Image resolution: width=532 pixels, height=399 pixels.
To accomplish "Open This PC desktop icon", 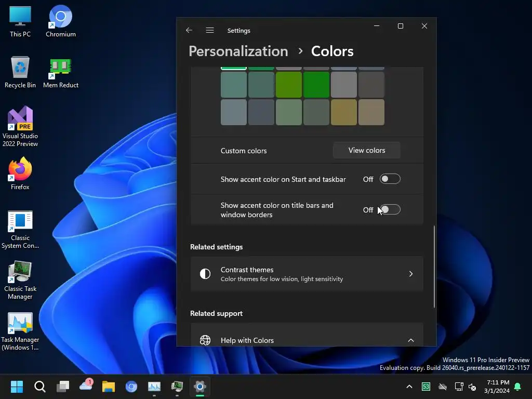I will coord(20,21).
